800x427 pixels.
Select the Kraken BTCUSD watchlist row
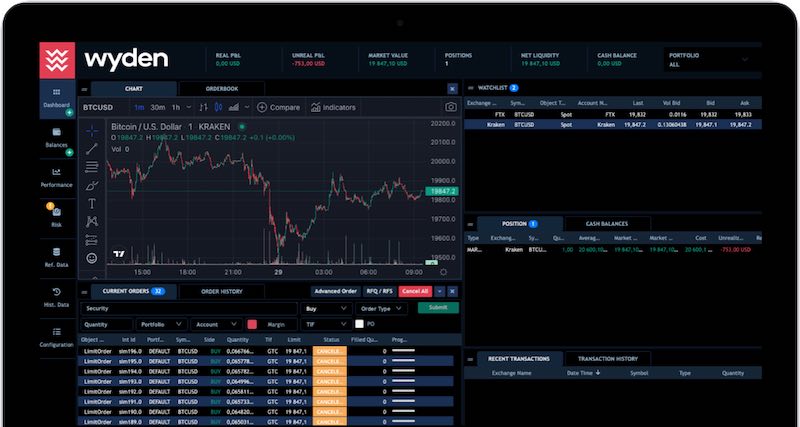tap(613, 124)
